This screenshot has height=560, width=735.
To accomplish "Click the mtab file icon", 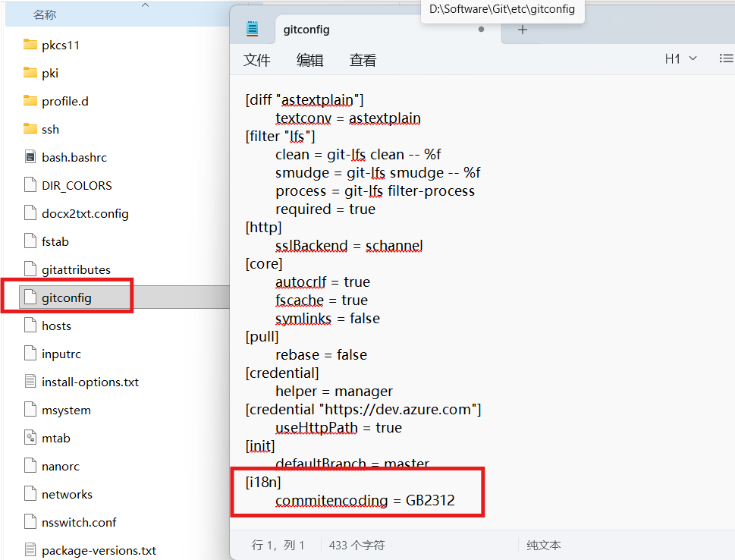I will click(30, 438).
